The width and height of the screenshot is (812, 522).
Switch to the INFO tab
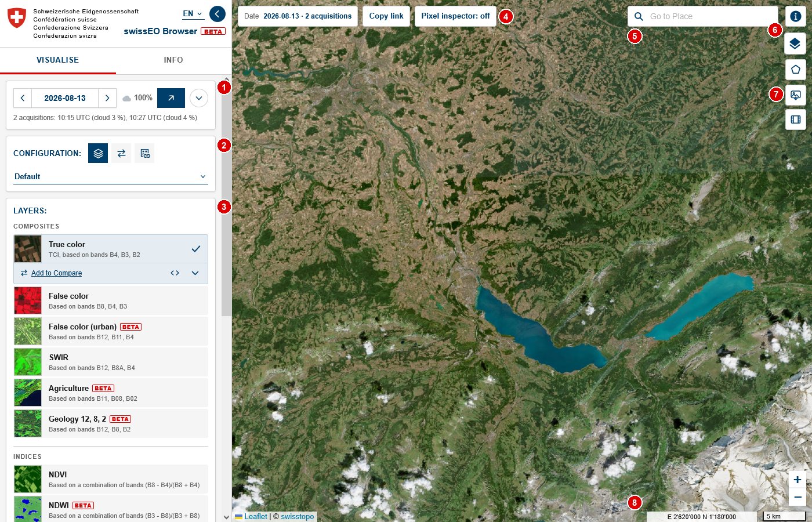[173, 60]
